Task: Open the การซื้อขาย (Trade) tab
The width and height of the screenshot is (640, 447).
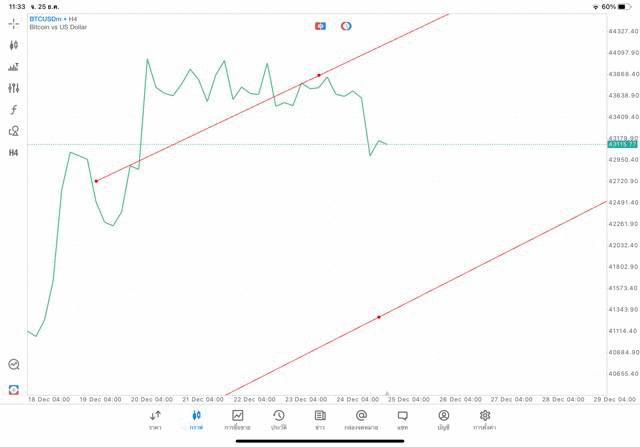Action: tap(238, 419)
